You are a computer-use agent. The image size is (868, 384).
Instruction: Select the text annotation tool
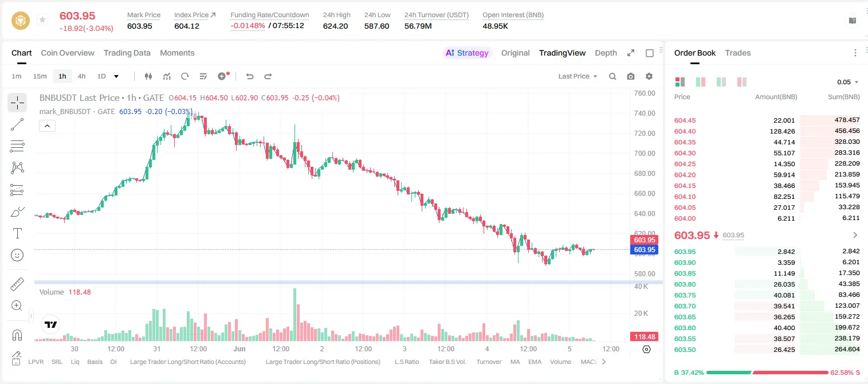17,233
